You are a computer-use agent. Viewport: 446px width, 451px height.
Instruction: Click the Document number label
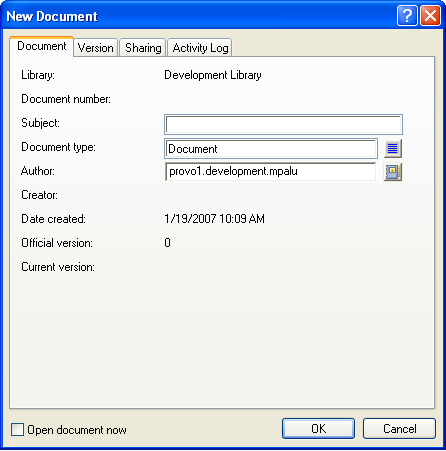(66, 99)
